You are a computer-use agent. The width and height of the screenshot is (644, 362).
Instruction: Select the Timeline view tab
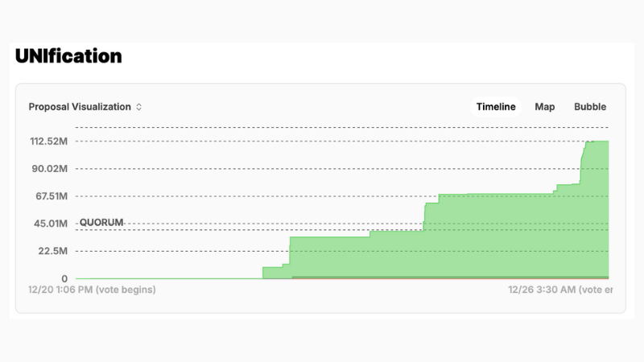point(495,106)
